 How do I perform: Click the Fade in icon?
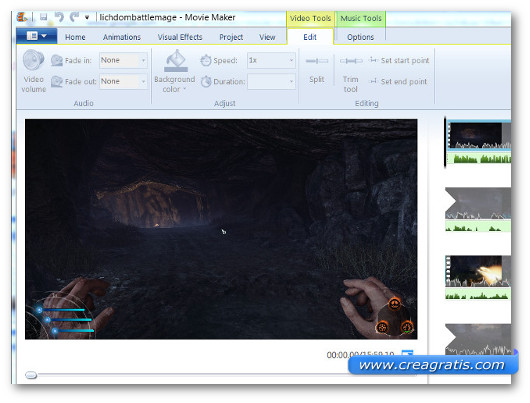pos(57,61)
